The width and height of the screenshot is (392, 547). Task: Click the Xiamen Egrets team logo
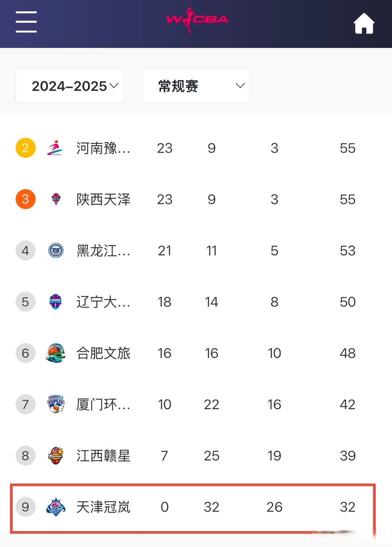coord(56,405)
